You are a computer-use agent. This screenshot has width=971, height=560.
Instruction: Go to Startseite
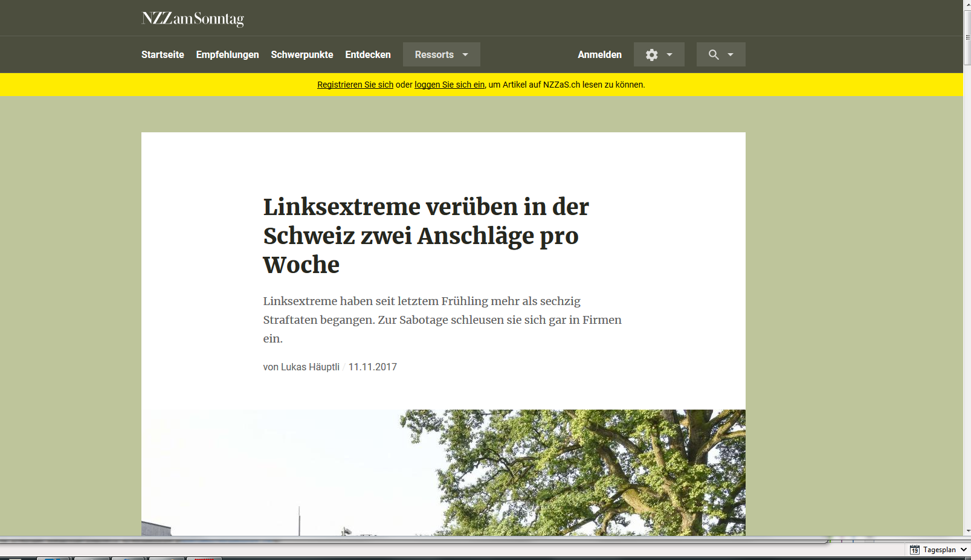(x=163, y=54)
